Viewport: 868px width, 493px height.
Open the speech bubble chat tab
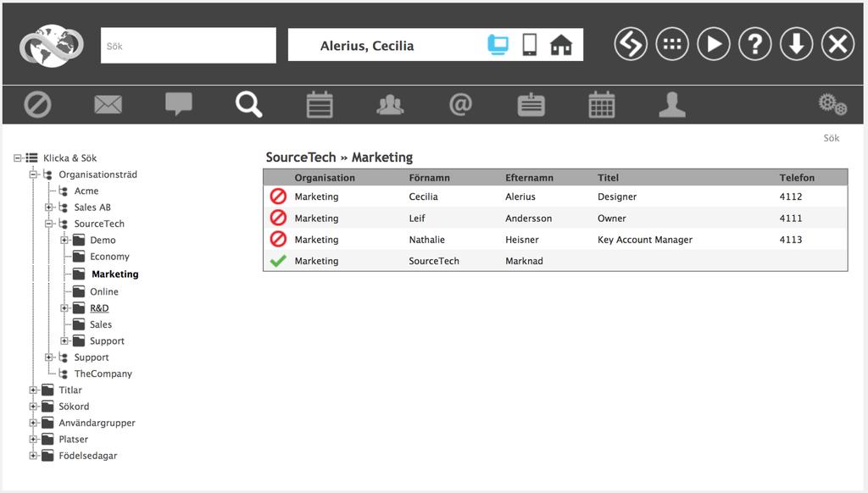(x=179, y=104)
